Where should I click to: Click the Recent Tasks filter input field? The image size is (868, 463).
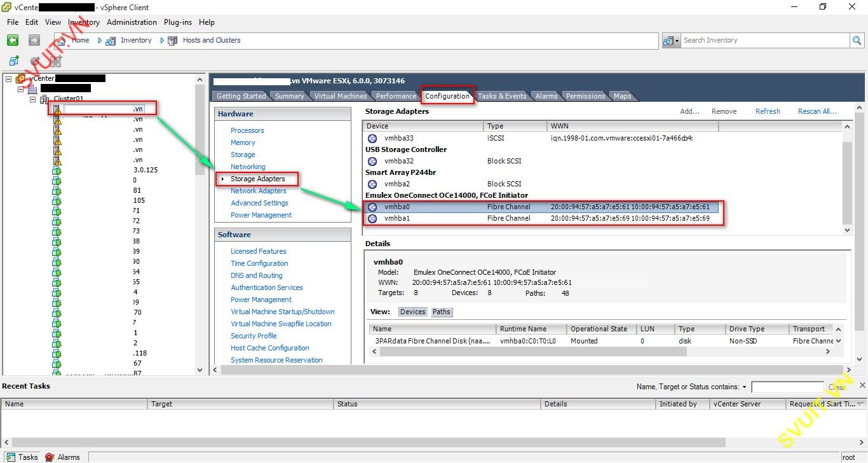point(787,387)
